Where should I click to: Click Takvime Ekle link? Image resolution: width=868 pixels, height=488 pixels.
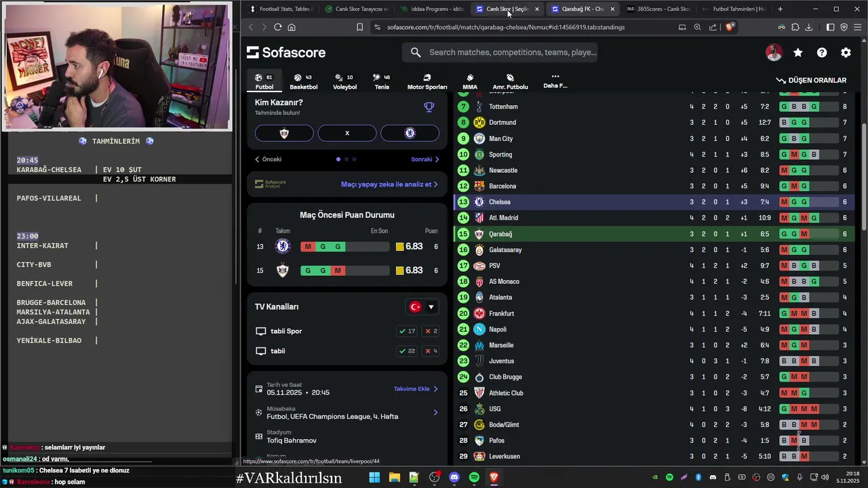pos(416,389)
